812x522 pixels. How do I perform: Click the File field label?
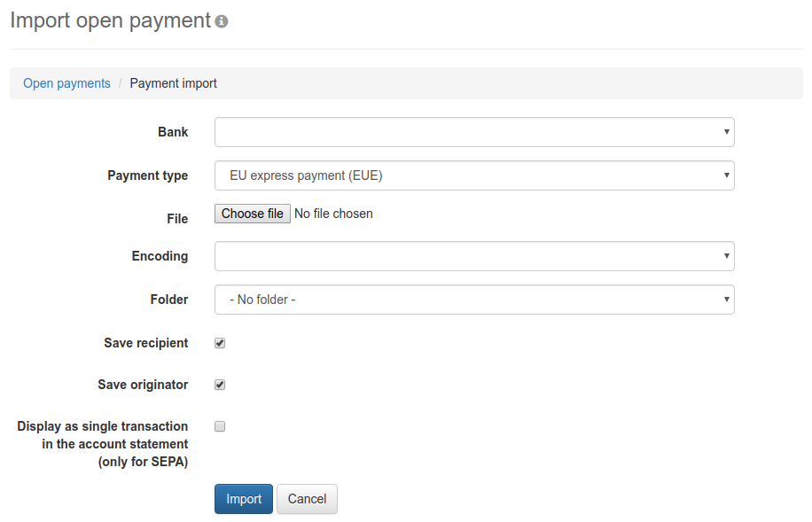177,219
